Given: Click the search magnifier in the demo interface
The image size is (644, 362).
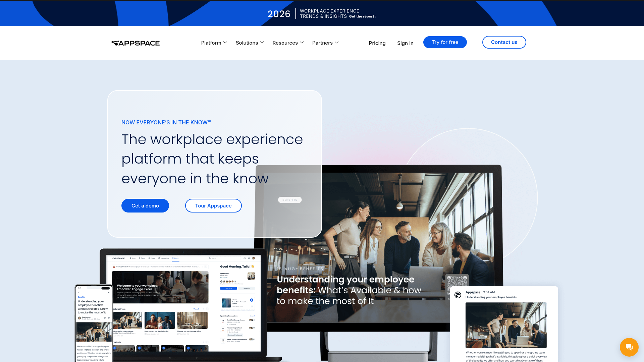Looking at the screenshot, I should pos(210,258).
